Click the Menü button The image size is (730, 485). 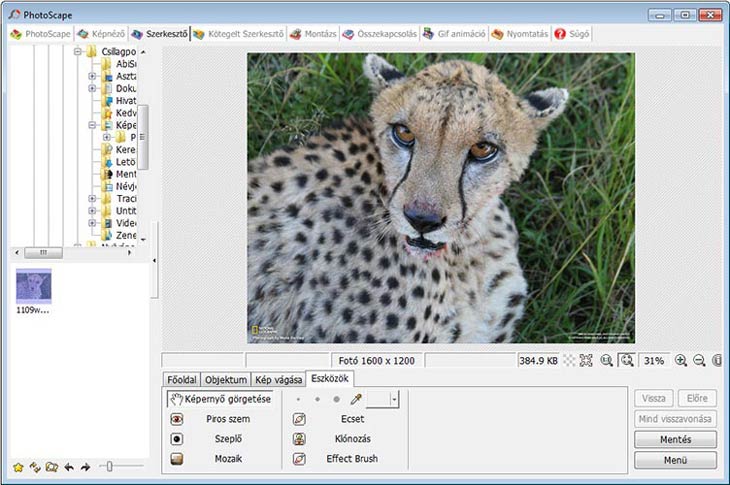[675, 460]
